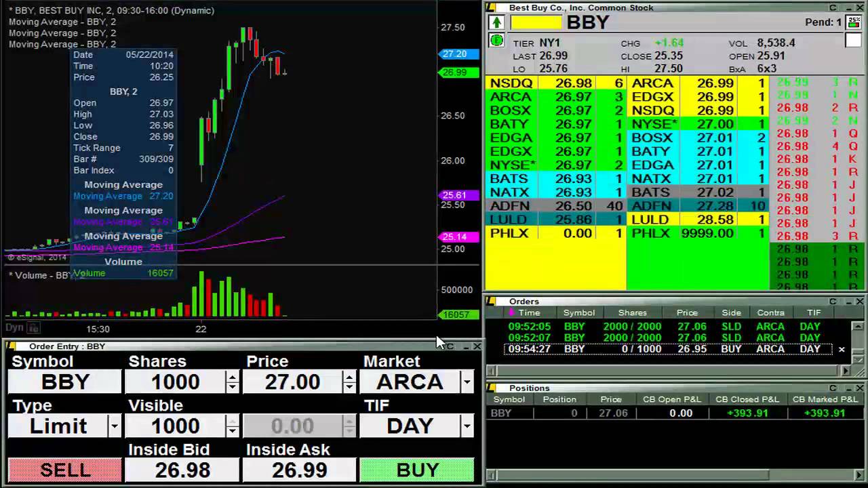Click the Symbol input field showing BBY
The height and width of the screenshot is (488, 868).
(65, 382)
